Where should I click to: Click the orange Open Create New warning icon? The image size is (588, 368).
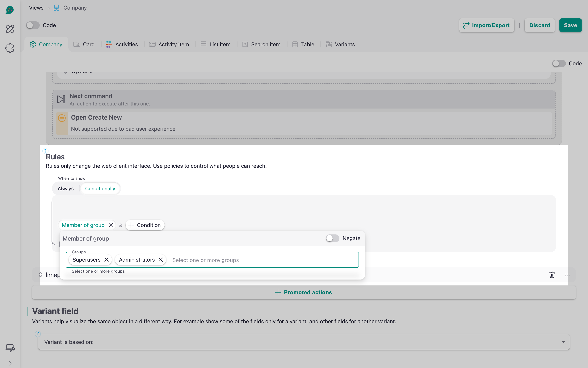tap(62, 118)
